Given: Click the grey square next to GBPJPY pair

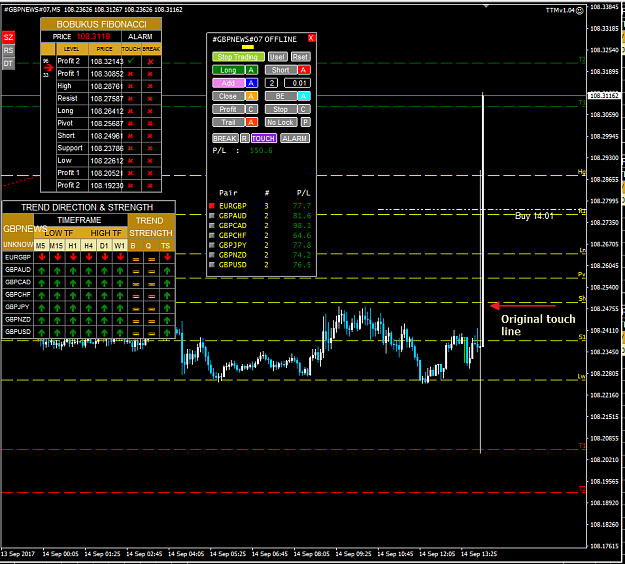Looking at the screenshot, I should 212,245.
